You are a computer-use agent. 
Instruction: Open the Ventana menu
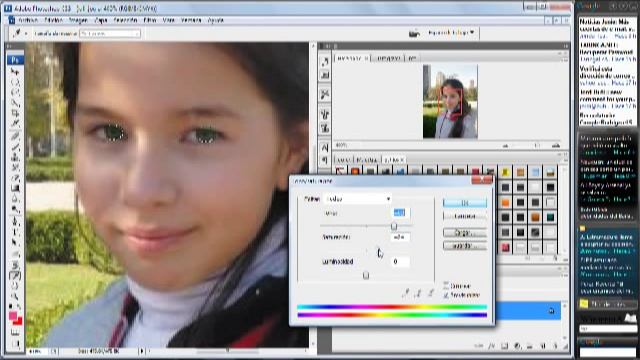click(191, 20)
